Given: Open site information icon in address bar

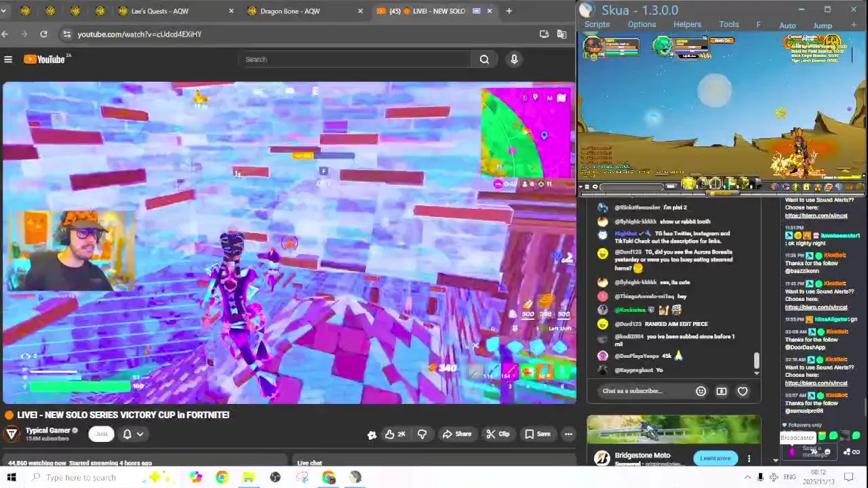Looking at the screenshot, I should pos(66,34).
